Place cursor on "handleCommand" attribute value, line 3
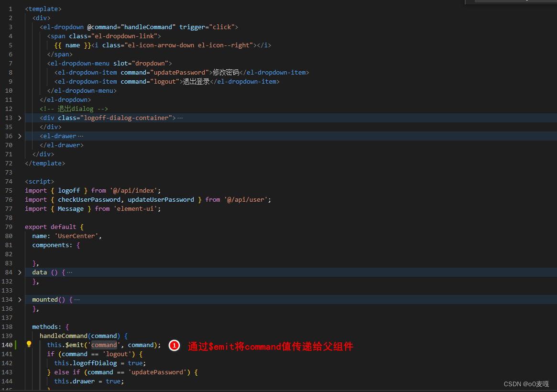 tap(148, 27)
